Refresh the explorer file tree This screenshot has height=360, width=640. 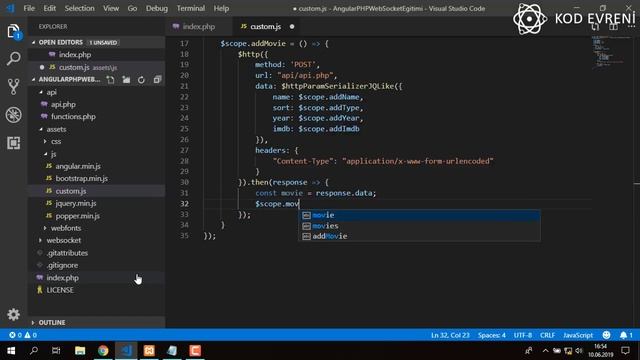point(141,80)
